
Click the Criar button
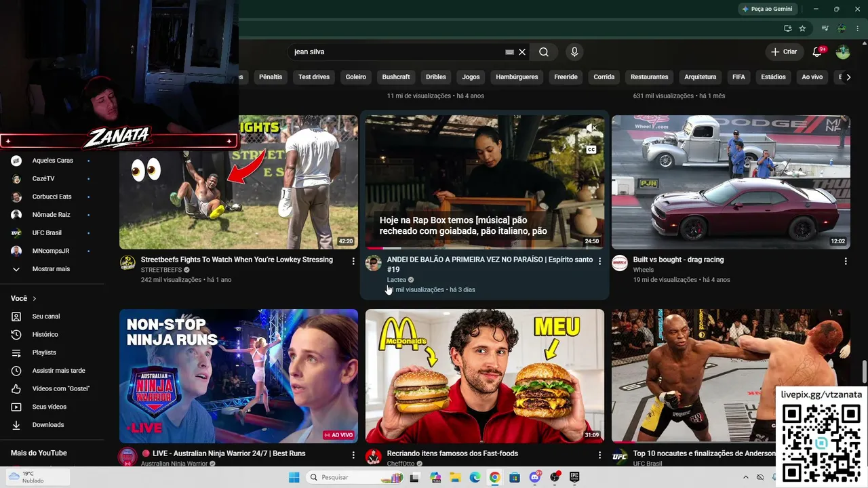tap(785, 52)
